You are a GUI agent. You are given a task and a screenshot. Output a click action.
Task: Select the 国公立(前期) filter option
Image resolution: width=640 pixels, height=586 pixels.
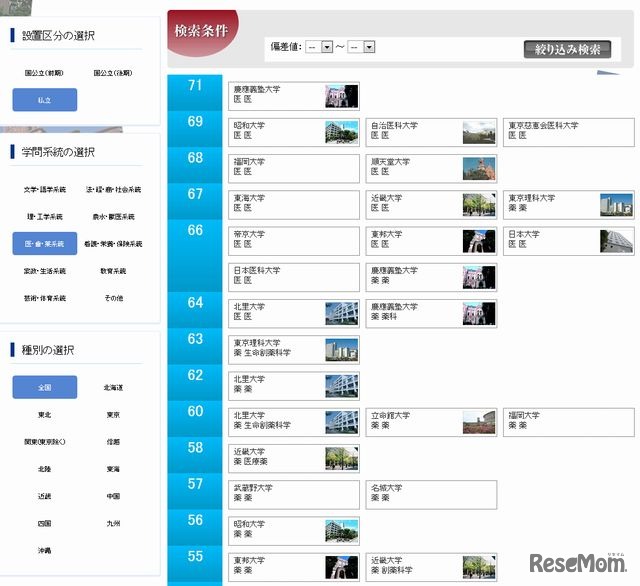[44, 73]
